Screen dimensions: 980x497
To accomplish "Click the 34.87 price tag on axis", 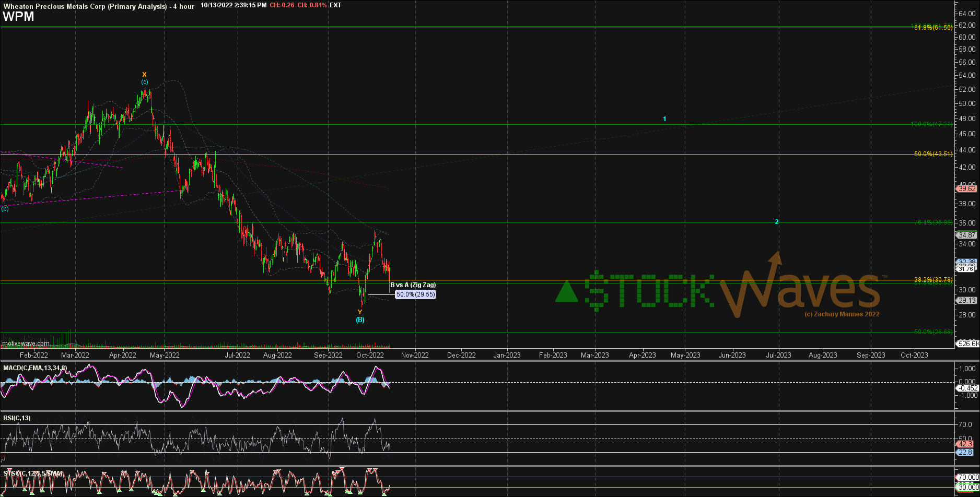I will (966, 235).
